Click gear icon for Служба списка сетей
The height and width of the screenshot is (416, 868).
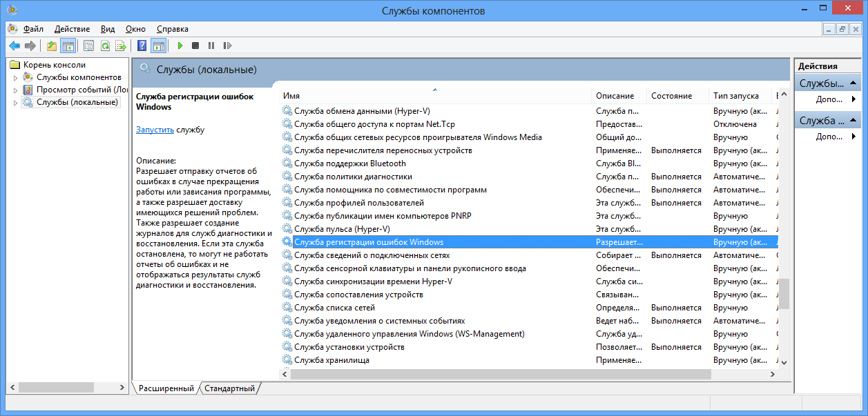287,308
